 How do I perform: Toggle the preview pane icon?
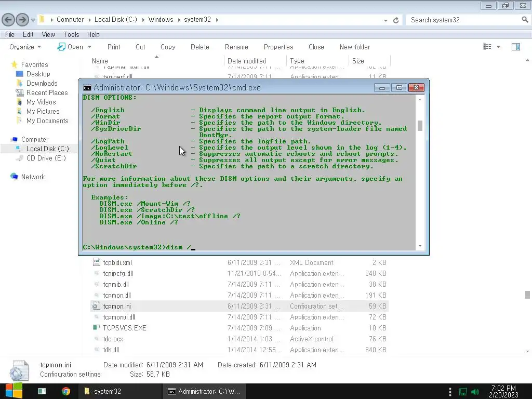[x=516, y=47]
